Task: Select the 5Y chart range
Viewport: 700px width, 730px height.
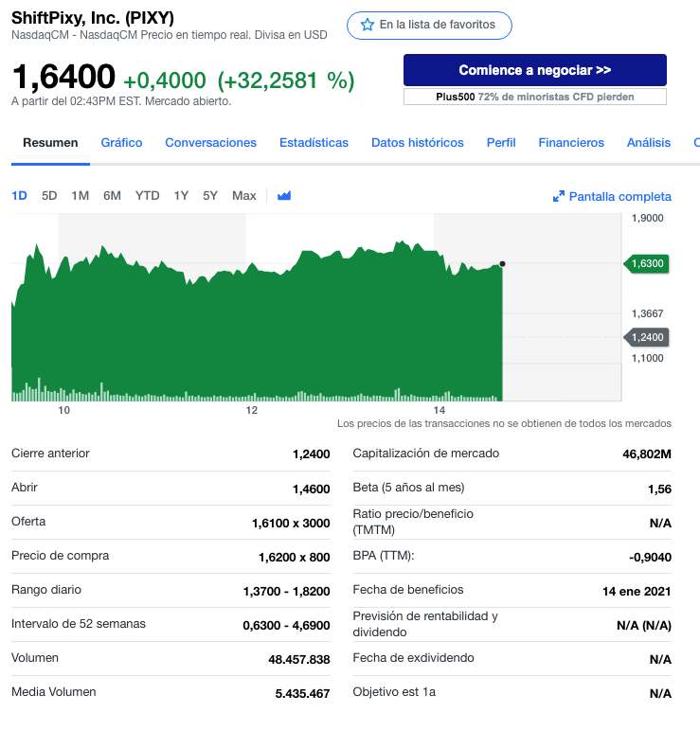Action: click(210, 196)
